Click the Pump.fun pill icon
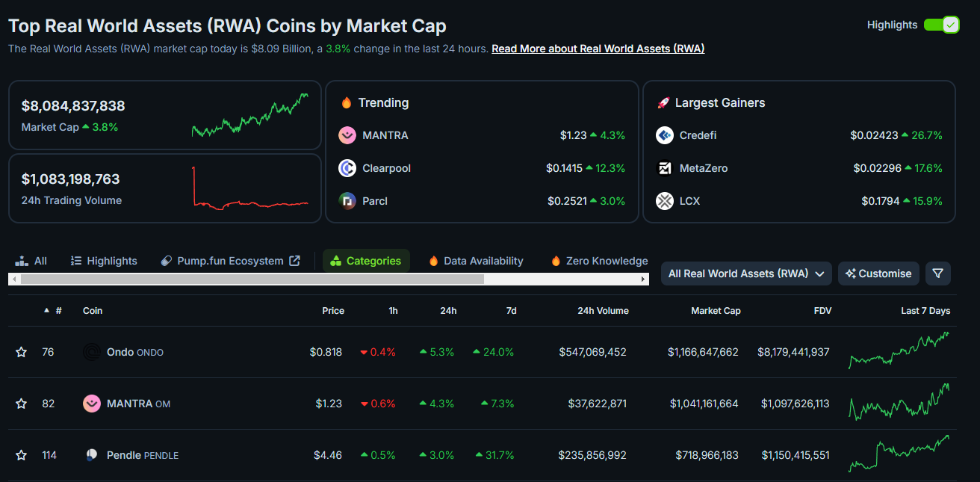980x482 pixels. [167, 261]
